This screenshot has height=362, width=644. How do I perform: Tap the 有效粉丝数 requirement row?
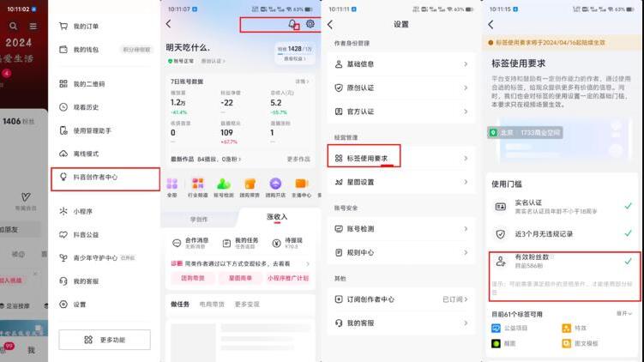click(563, 262)
